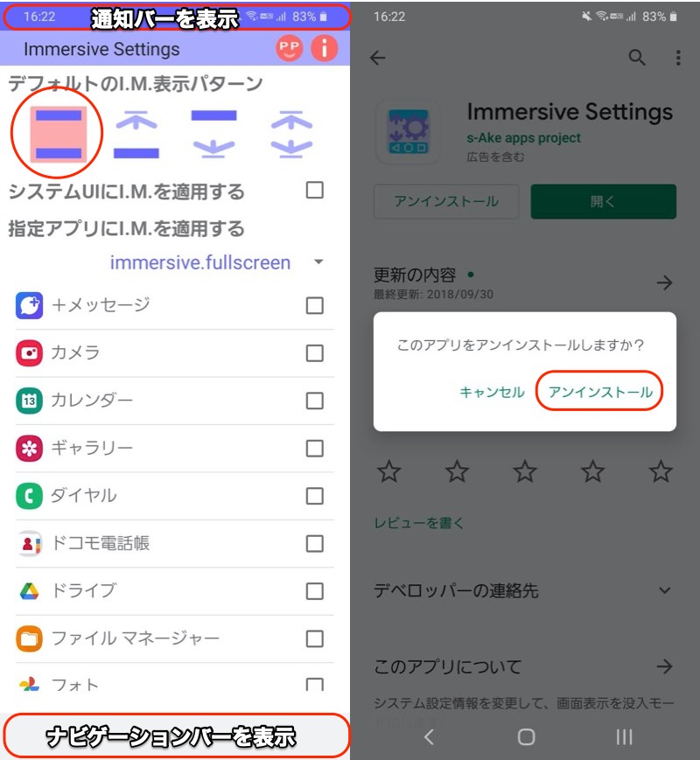Check the カメラ app checkbox
Image resolution: width=700 pixels, height=760 pixels.
point(315,353)
